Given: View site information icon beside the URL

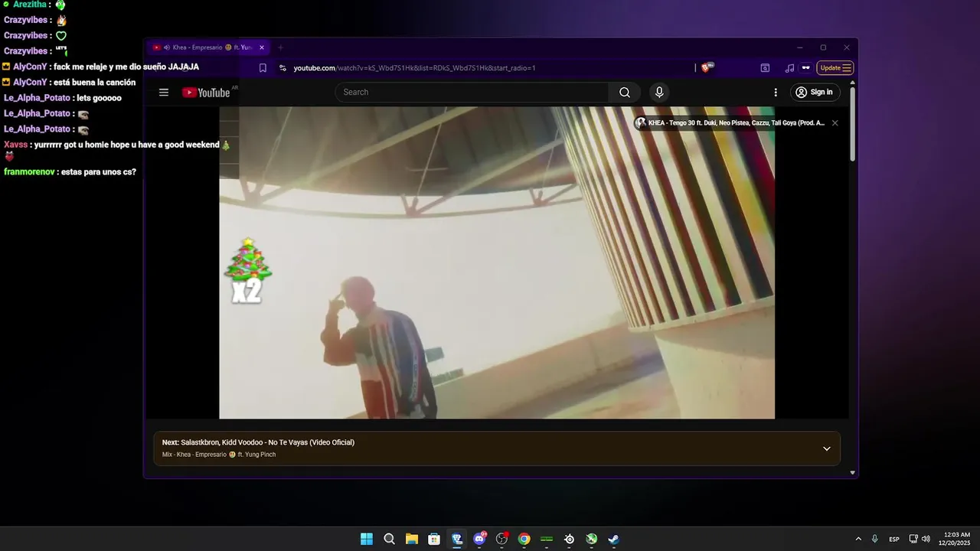Looking at the screenshot, I should click(283, 68).
